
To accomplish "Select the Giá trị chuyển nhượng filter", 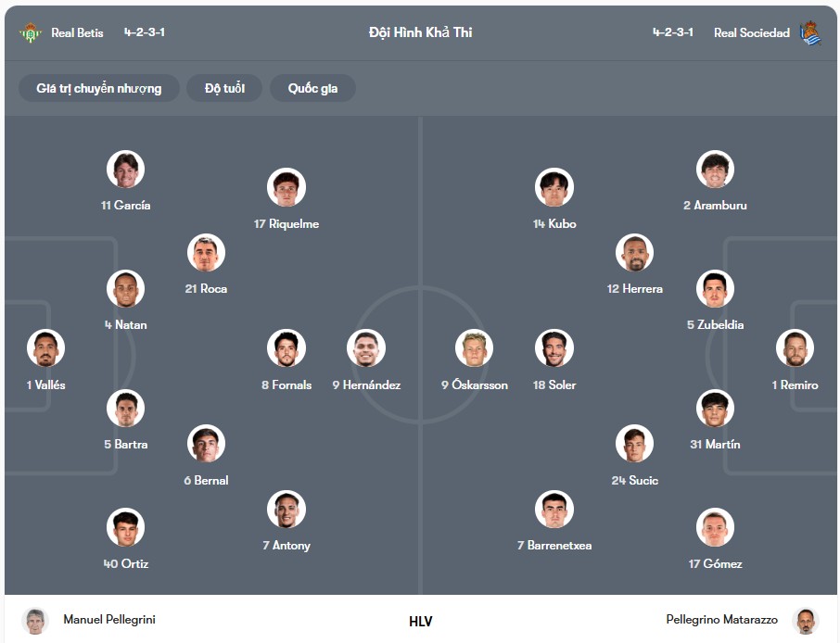I will 99,88.
